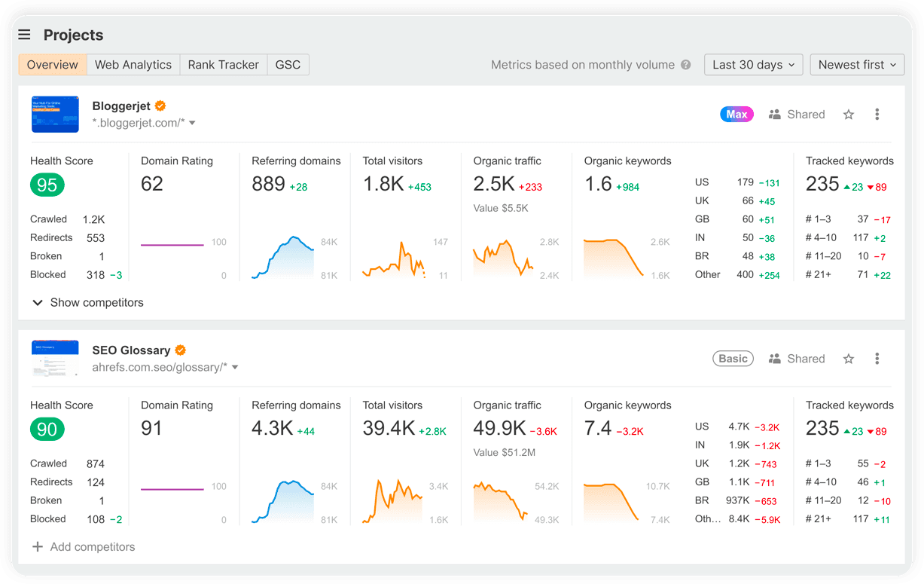Click Bloggerjet Redirects count 553
Viewport: 924px width, 584px height.
click(96, 238)
